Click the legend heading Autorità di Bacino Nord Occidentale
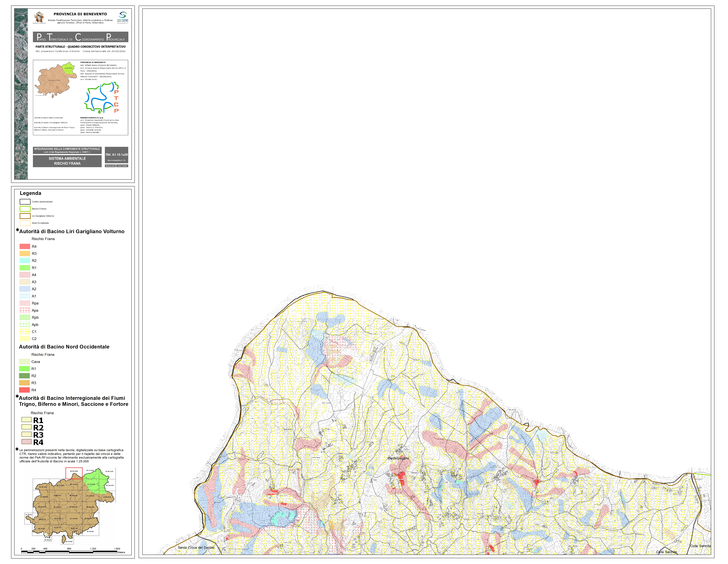 [64, 347]
